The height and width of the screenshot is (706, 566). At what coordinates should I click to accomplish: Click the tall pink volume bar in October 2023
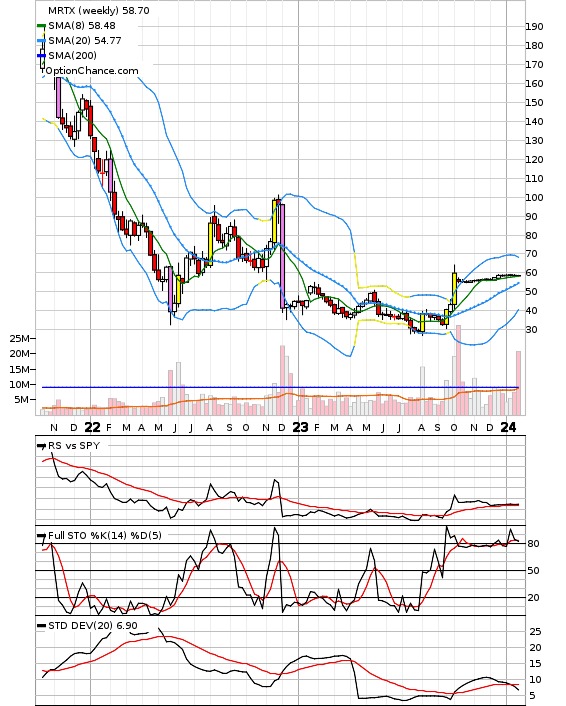pos(458,370)
